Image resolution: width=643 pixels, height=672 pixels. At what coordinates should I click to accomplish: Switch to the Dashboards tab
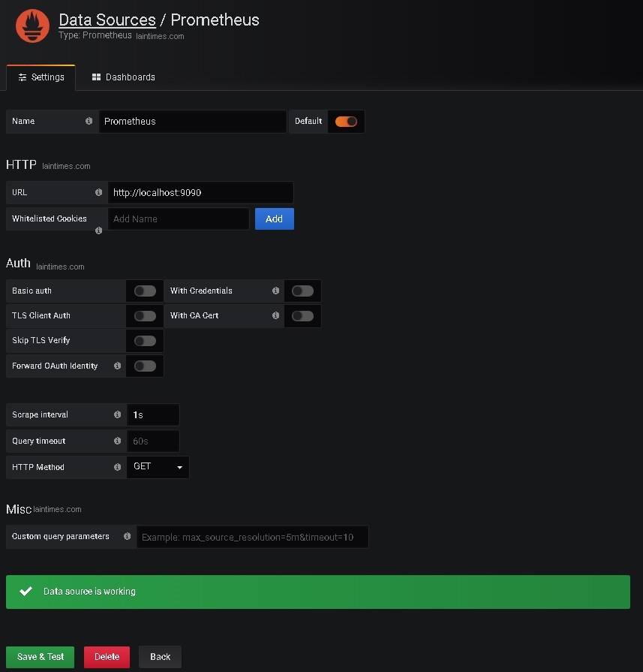123,77
